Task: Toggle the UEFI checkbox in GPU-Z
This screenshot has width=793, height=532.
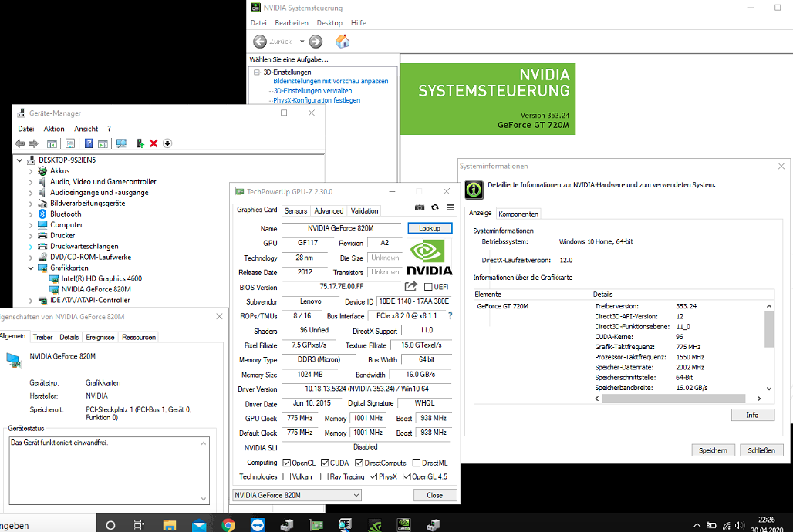Action: [428, 287]
